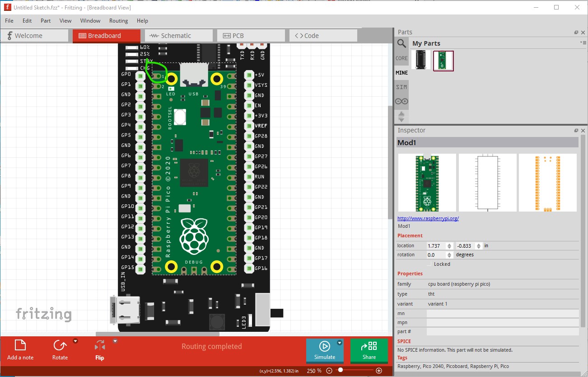The height and width of the screenshot is (377, 588).
Task: Select the CORE parts bin
Action: [401, 58]
